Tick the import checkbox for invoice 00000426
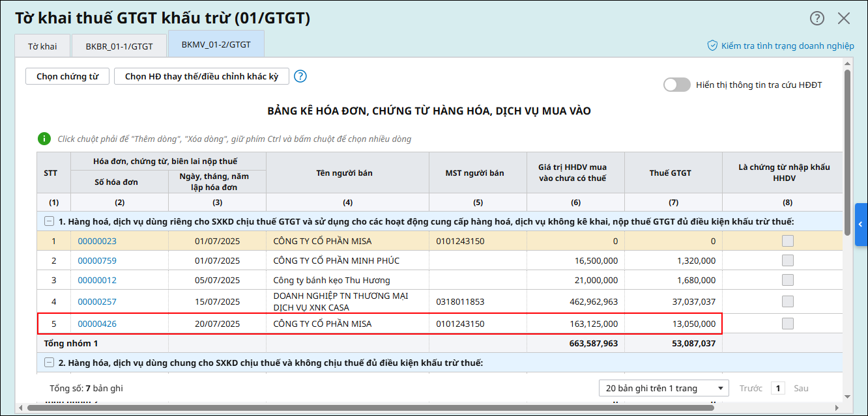This screenshot has height=416, width=868. click(788, 324)
